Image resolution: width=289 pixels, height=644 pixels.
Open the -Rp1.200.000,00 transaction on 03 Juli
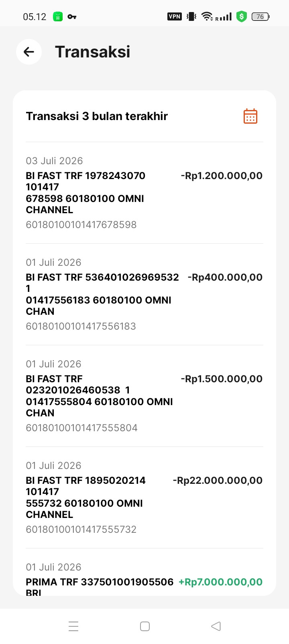pos(144,193)
